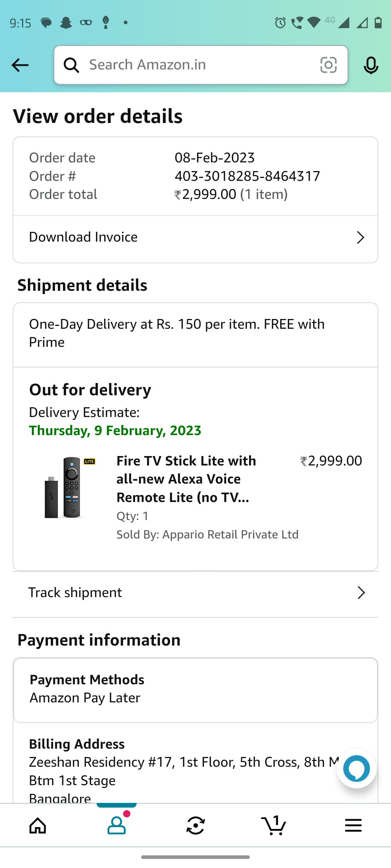Open the Alexa assistant floating bubble
The width and height of the screenshot is (391, 868).
pyautogui.click(x=357, y=768)
